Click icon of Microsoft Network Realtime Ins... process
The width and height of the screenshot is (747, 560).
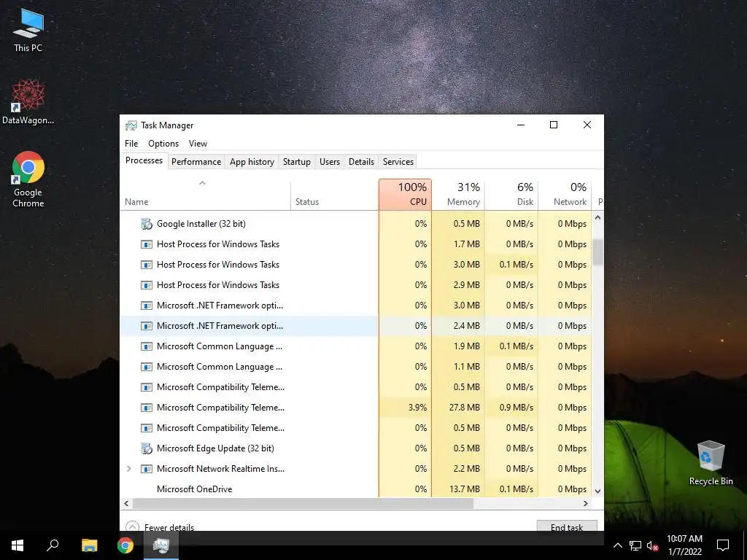pos(147,469)
